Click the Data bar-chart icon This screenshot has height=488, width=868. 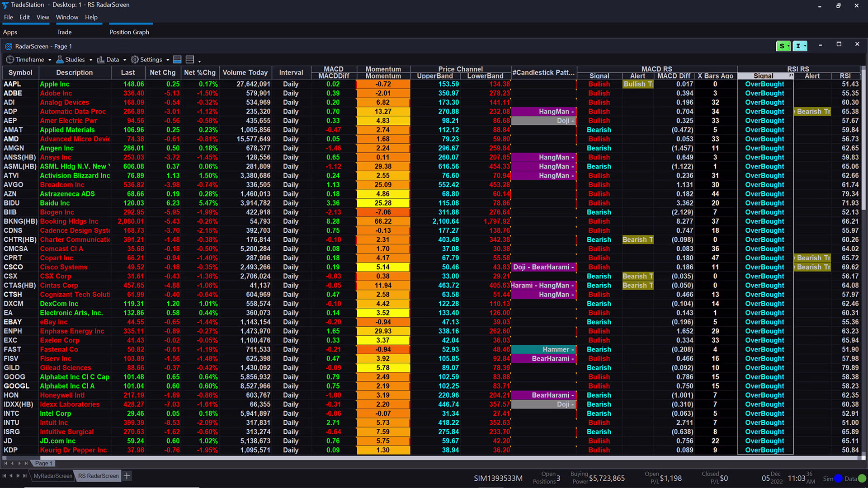tap(101, 60)
